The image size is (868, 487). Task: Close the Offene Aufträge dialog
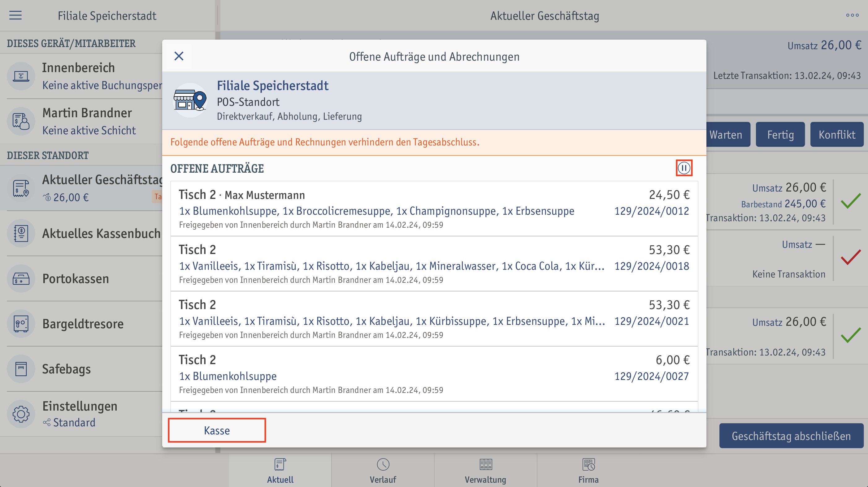179,56
